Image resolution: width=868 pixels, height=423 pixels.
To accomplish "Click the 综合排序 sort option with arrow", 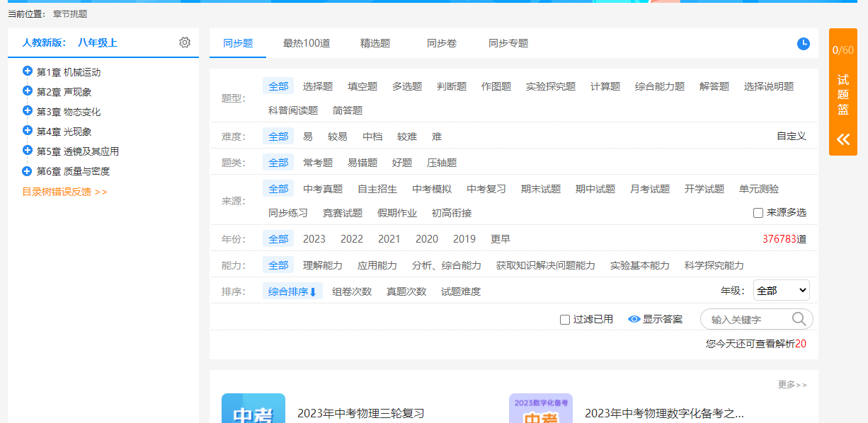I will (x=292, y=291).
